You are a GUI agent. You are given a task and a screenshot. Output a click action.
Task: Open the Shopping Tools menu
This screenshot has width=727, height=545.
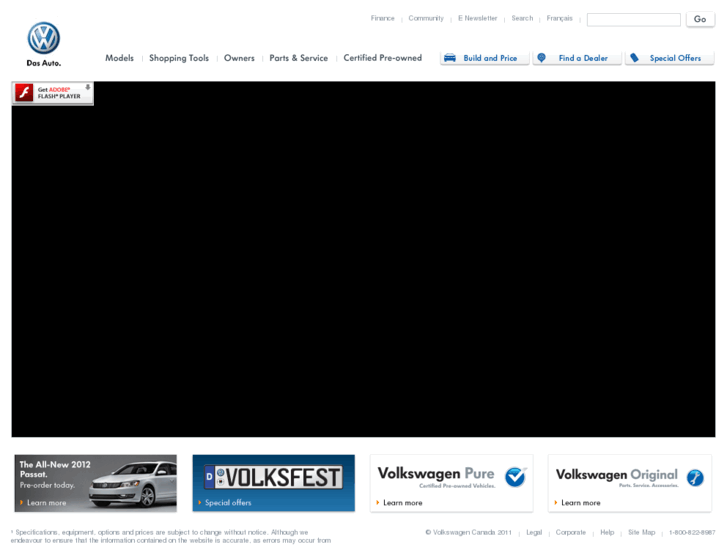click(x=179, y=58)
